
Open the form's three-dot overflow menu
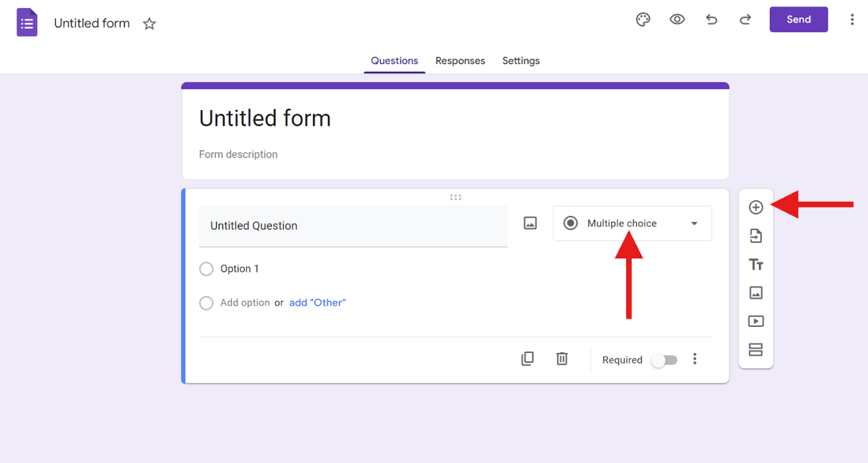[x=852, y=19]
